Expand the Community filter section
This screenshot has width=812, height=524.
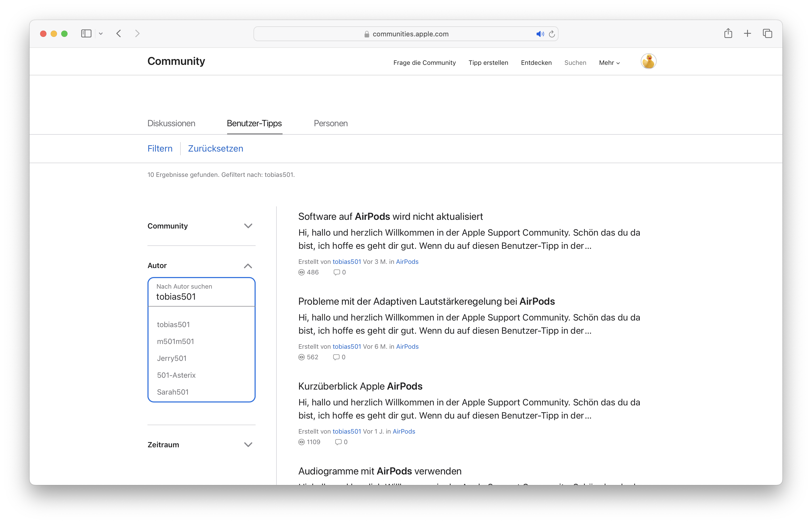tap(248, 226)
